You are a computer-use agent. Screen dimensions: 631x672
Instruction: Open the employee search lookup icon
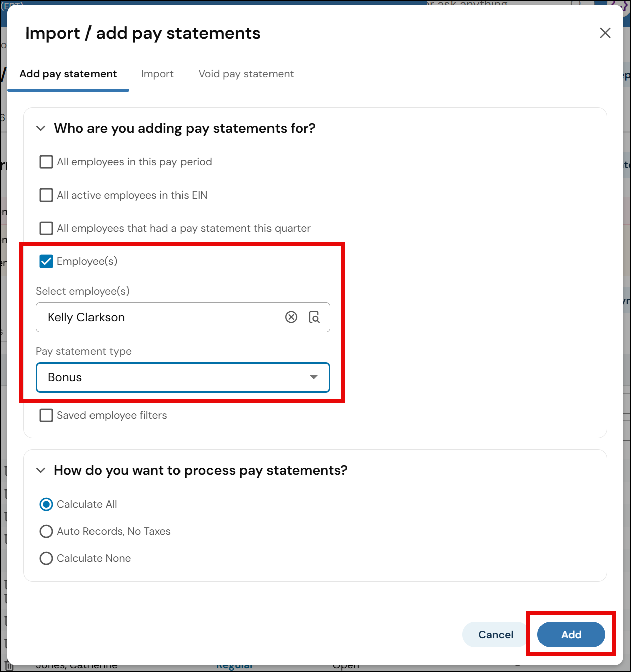tap(314, 317)
